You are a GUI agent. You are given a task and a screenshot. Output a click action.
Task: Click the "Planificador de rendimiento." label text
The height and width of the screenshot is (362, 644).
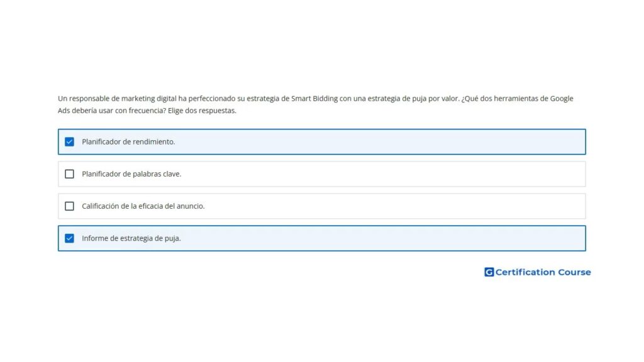pyautogui.click(x=128, y=142)
